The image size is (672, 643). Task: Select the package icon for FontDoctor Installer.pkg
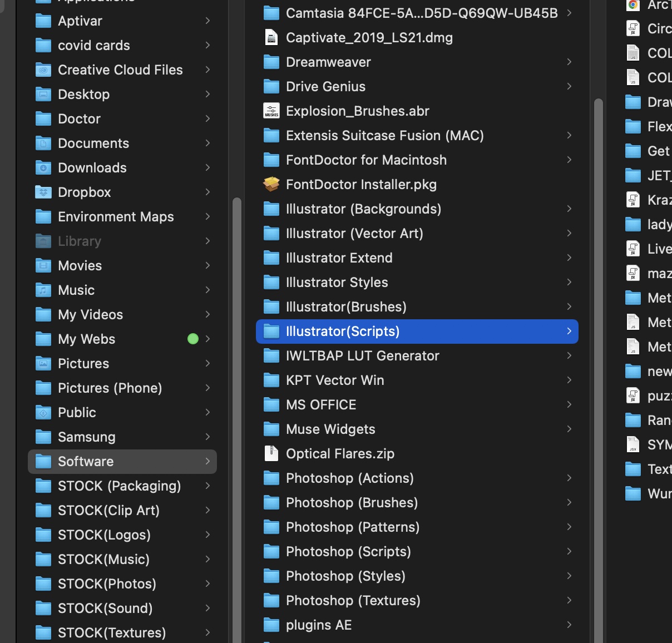tap(271, 184)
